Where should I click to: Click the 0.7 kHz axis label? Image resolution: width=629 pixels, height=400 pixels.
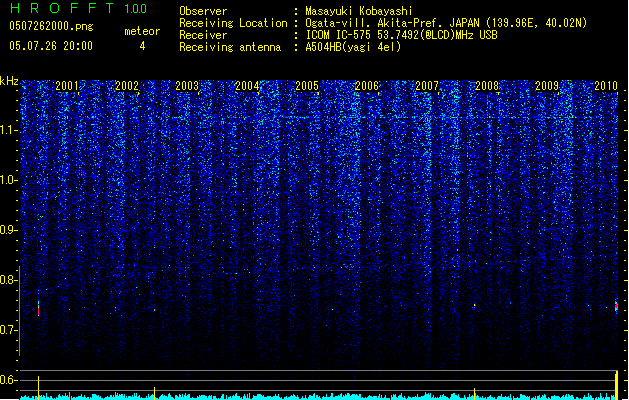(8, 330)
